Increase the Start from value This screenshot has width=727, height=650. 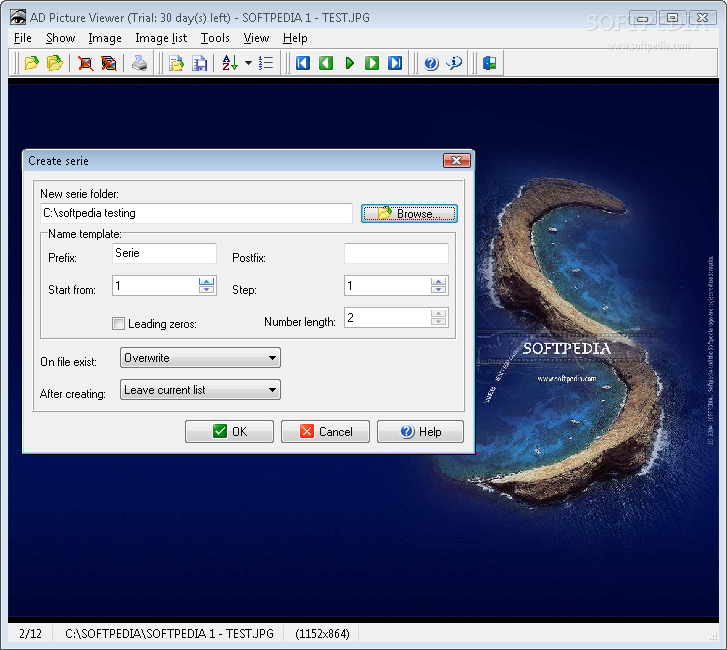coord(206,281)
